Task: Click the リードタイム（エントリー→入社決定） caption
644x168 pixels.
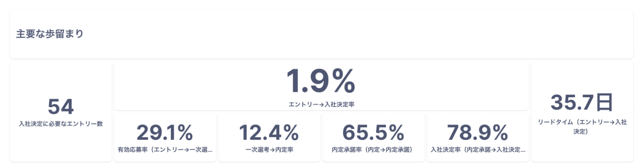Action: [582, 127]
